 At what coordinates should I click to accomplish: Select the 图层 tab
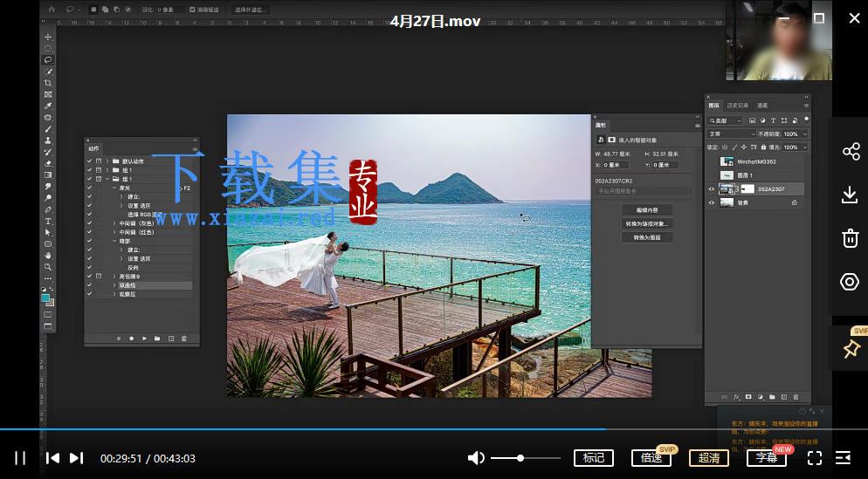[x=714, y=105]
